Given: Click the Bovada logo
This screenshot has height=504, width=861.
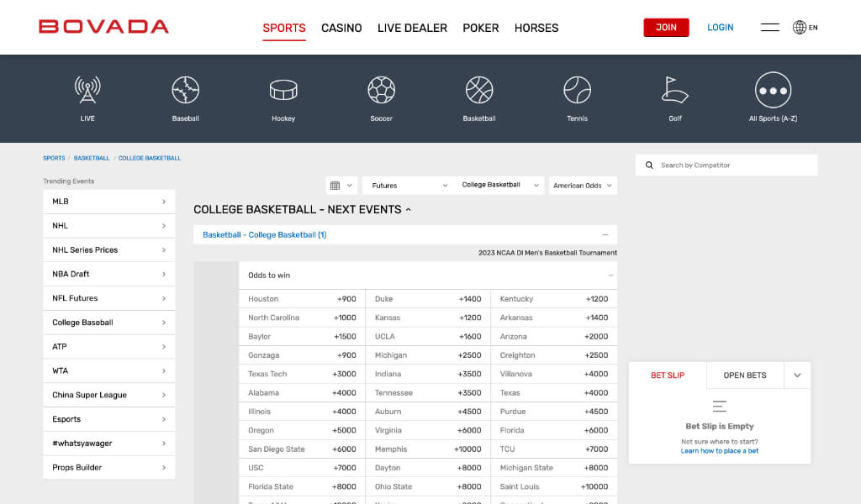Looking at the screenshot, I should click(x=103, y=27).
